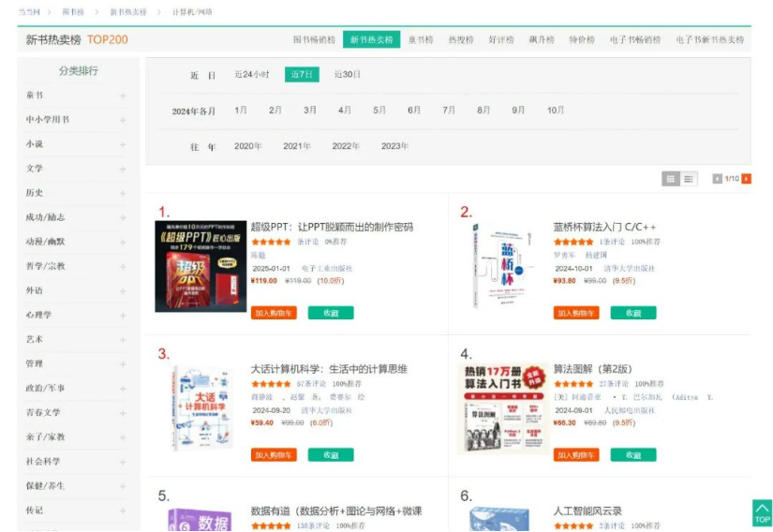Image resolution: width=773 pixels, height=532 pixels.
Task: Open the 电子书新书热卖榜 tab
Action: 710,40
